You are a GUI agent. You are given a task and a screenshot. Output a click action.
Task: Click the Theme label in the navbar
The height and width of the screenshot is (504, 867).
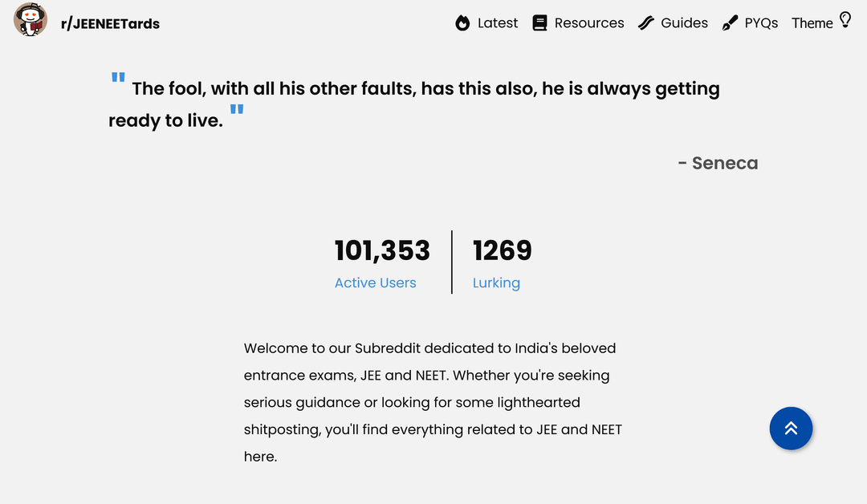click(x=812, y=23)
